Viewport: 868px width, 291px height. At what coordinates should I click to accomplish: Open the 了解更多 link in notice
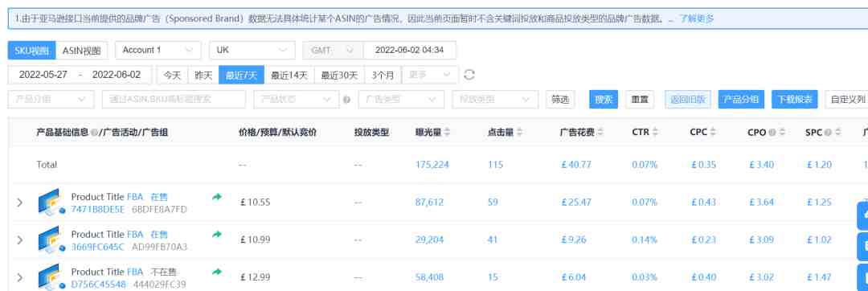(697, 18)
